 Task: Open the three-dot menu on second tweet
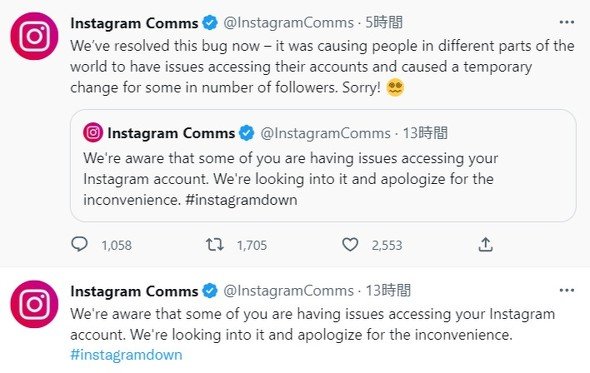(x=567, y=290)
